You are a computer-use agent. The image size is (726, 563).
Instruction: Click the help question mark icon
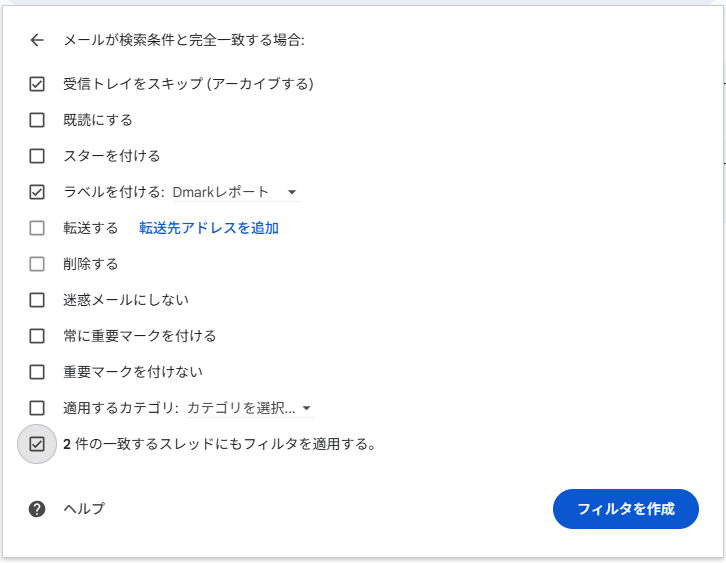(37, 509)
